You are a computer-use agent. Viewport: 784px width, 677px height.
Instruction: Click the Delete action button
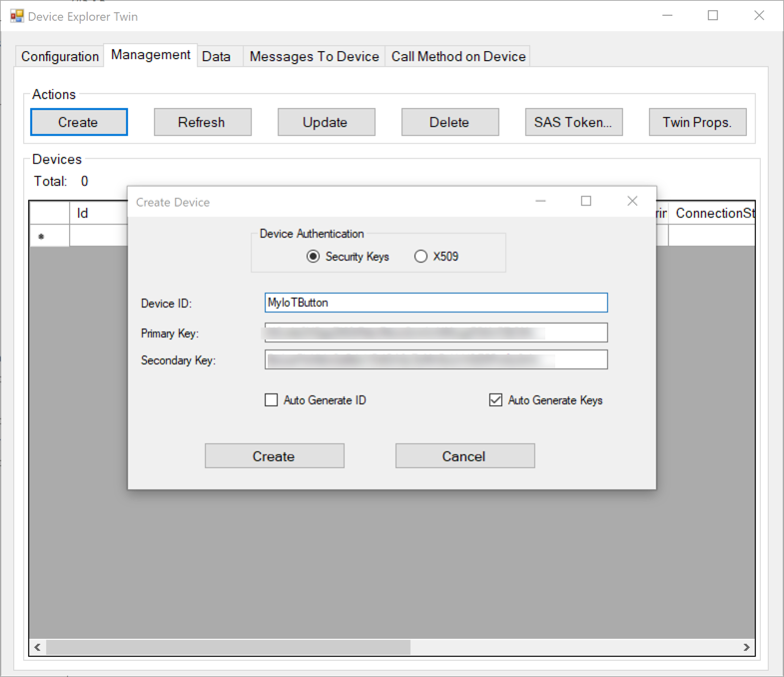449,122
